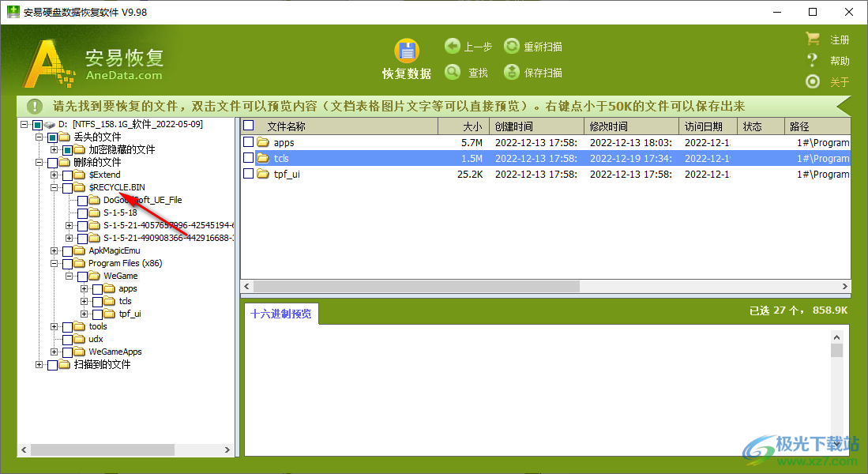The width and height of the screenshot is (868, 474).
Task: Click the D: drive icon in tree
Action: pos(50,125)
